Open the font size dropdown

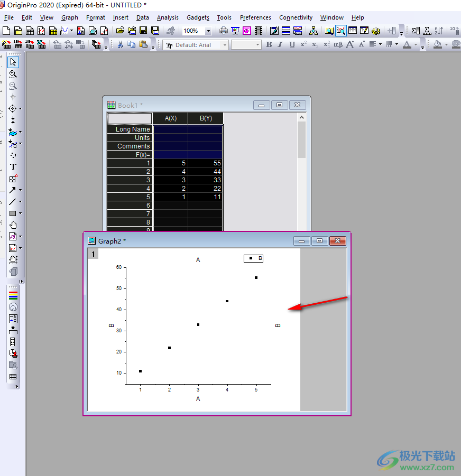(x=257, y=45)
